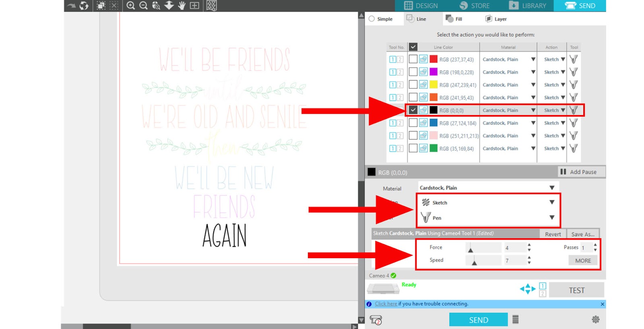Enable checkbox for RGB (237,37,43) line
Screen dimensions: 644x329
click(x=413, y=59)
